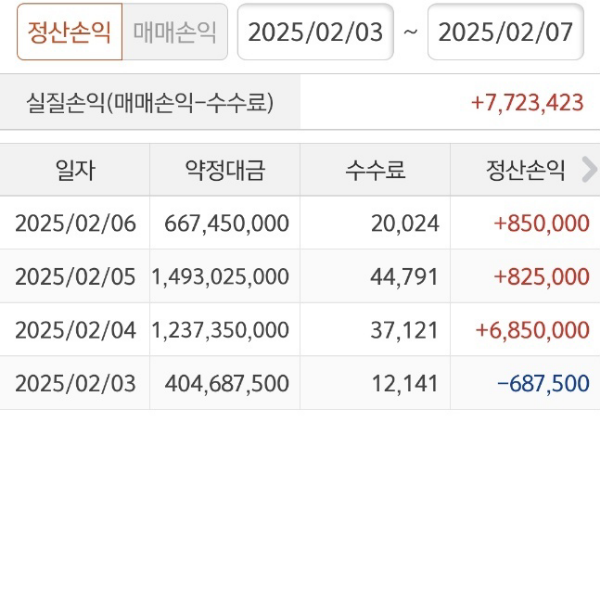
Task: Sort by the 일자 column header
Action: click(x=75, y=170)
